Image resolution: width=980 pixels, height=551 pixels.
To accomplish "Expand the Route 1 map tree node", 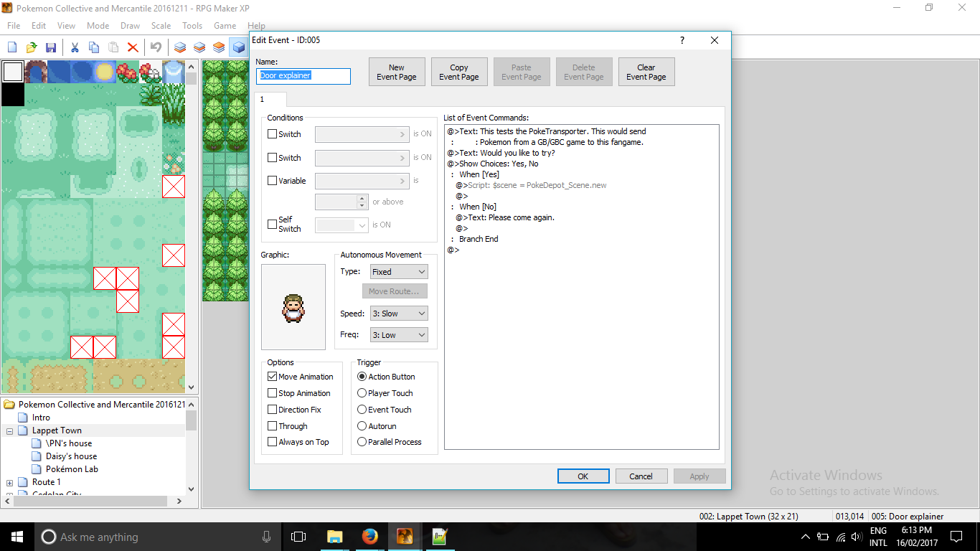I will click(10, 483).
